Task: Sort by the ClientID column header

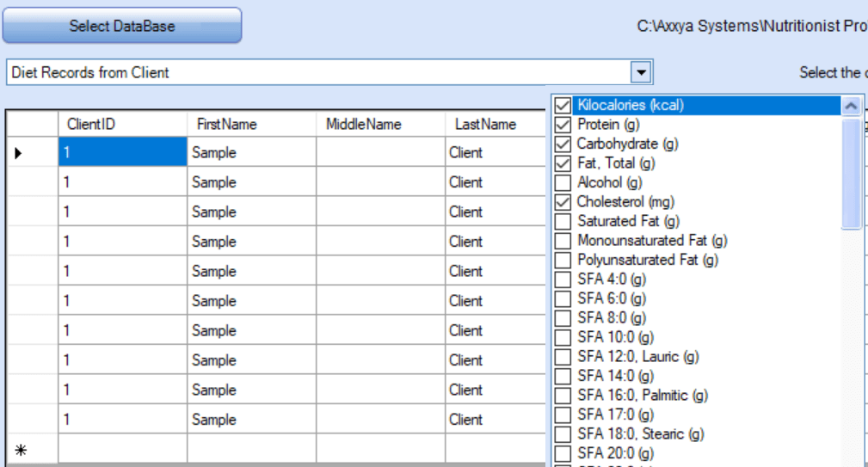Action: coord(122,125)
